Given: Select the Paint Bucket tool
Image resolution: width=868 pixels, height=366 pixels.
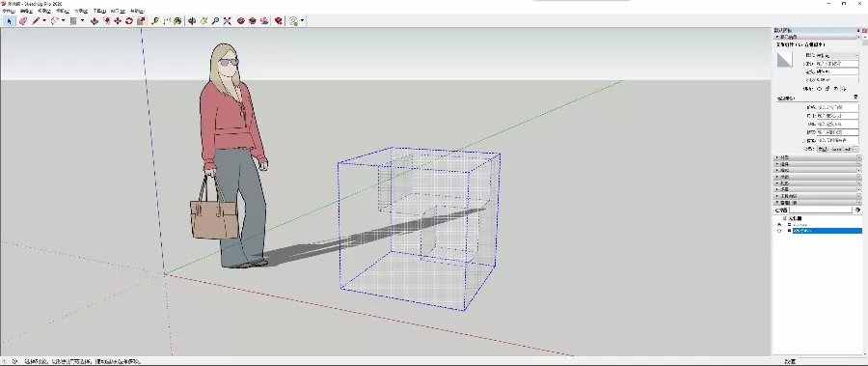Looking at the screenshot, I should pos(177,21).
